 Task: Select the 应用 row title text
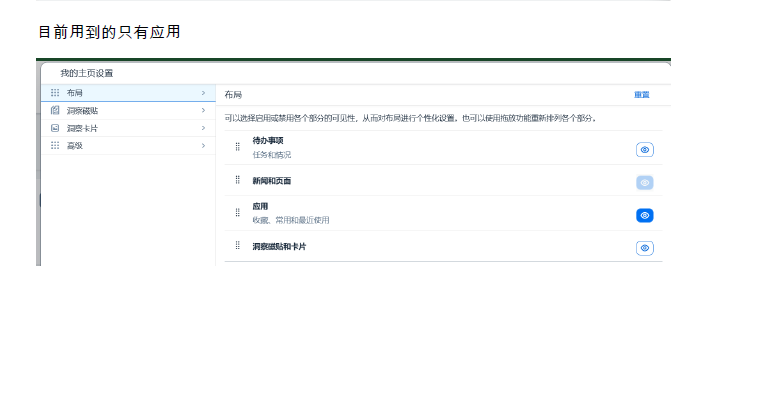coord(260,207)
